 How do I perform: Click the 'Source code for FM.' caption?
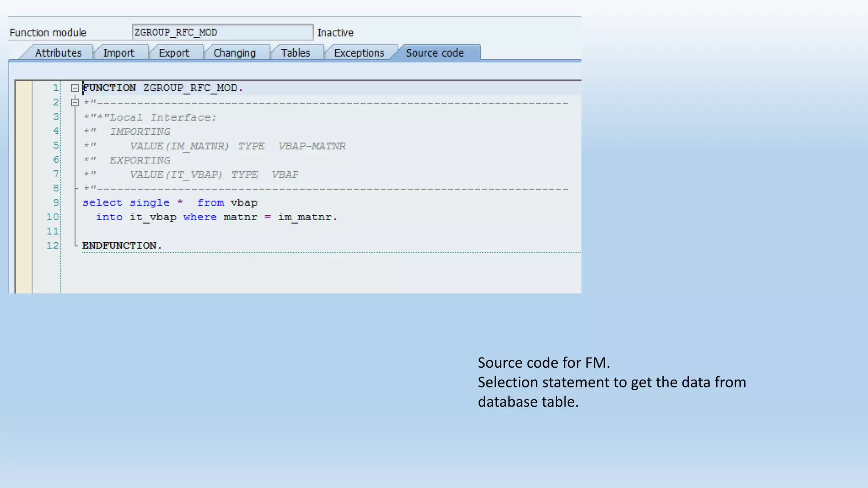544,363
